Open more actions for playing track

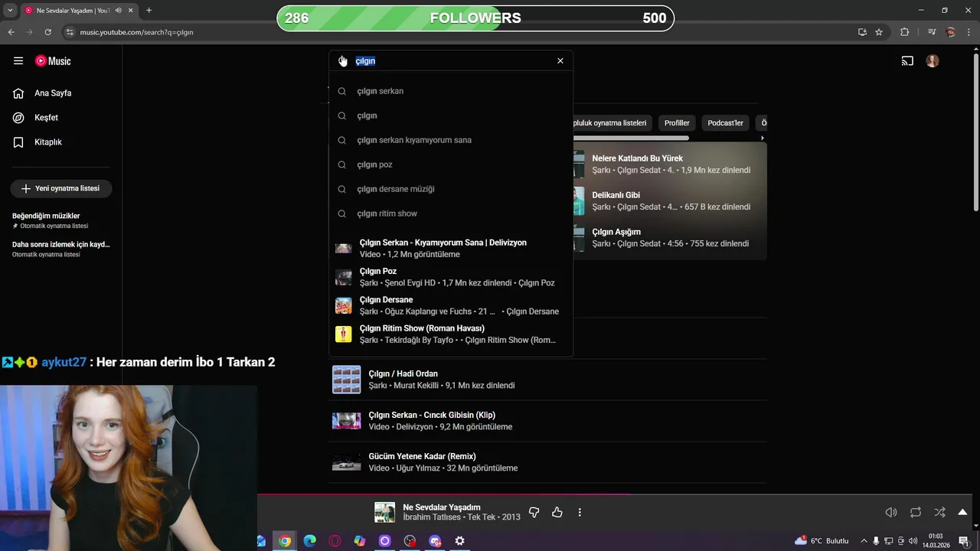click(580, 512)
